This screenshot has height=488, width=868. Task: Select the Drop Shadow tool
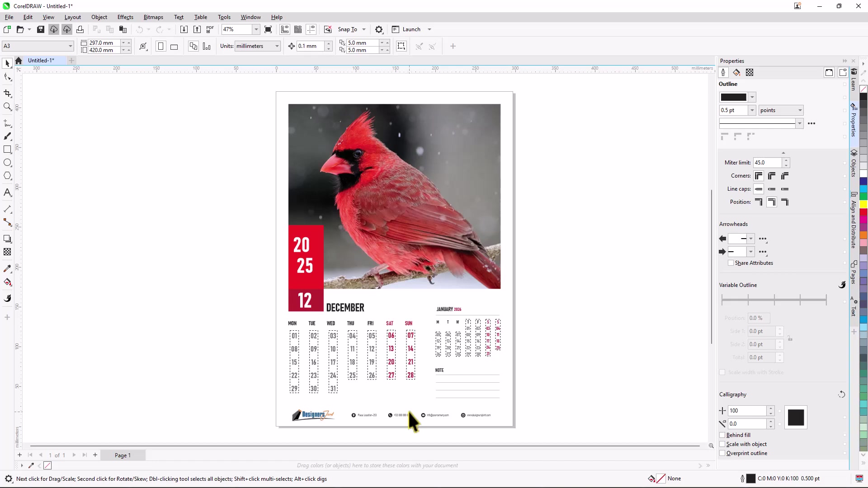coord(7,239)
